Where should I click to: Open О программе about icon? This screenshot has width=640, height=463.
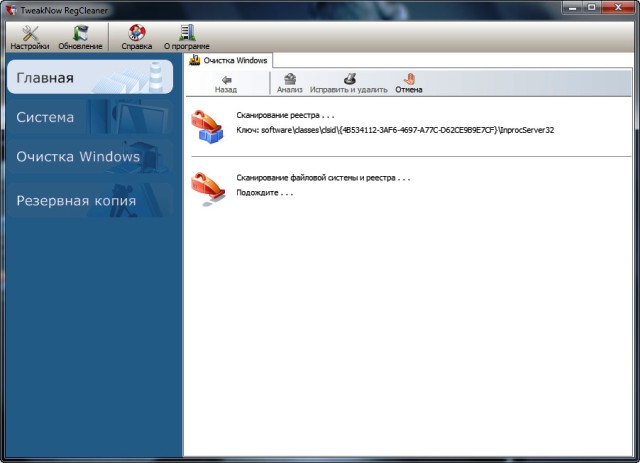(x=187, y=38)
